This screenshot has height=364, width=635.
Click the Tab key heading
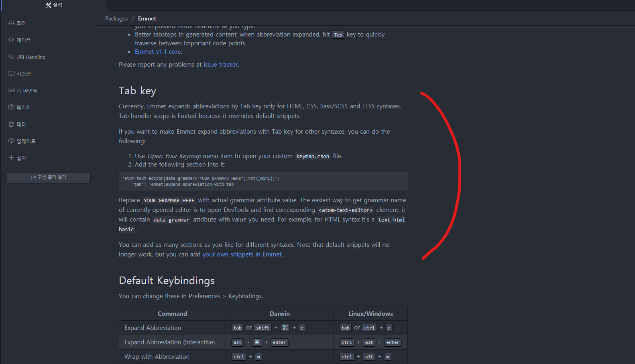137,91
